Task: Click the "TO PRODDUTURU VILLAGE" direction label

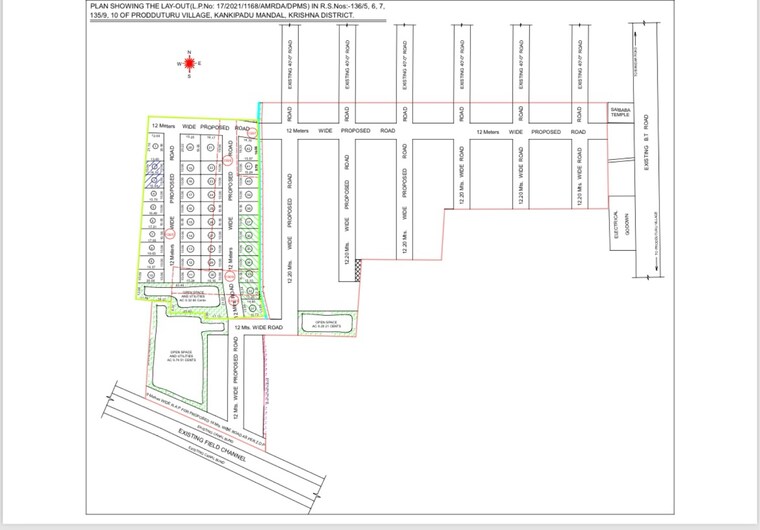Action: 656,235
